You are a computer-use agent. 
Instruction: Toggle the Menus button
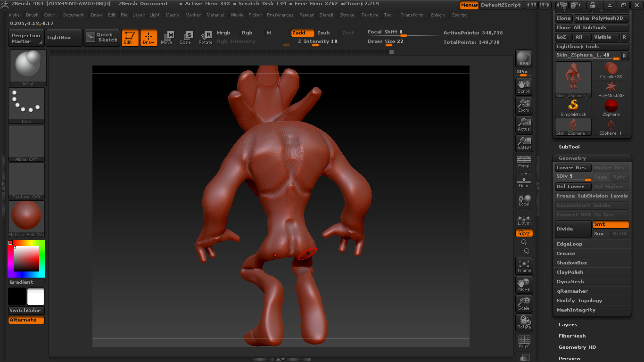pyautogui.click(x=469, y=5)
